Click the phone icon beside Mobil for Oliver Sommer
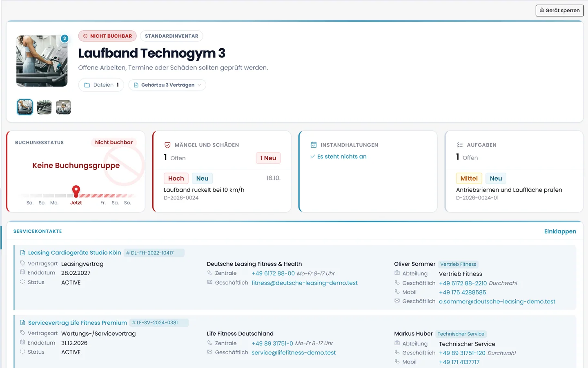This screenshot has height=368, width=588. (397, 292)
